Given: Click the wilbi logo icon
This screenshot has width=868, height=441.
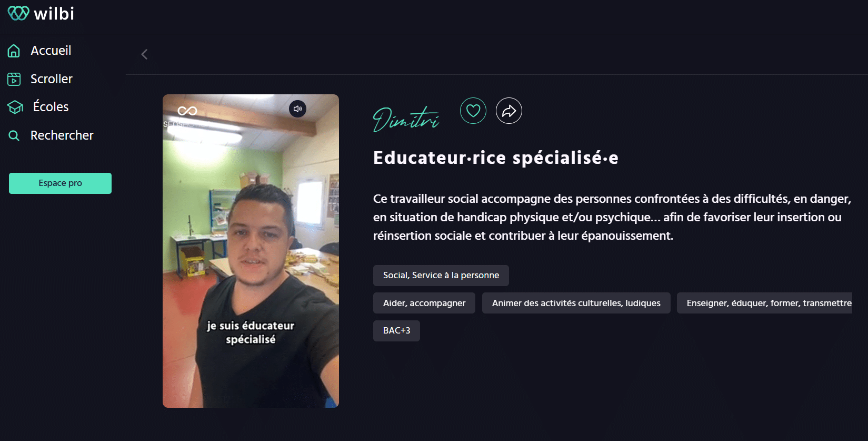Looking at the screenshot, I should coord(18,13).
